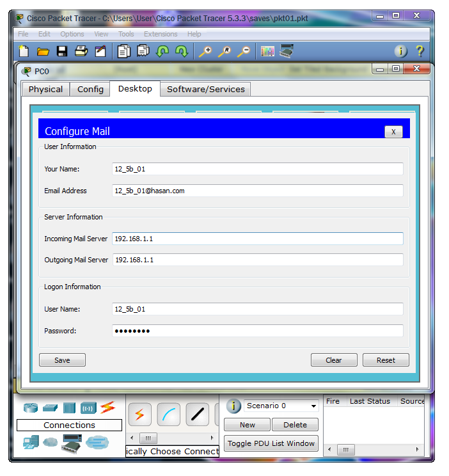Switch to the Config tab
The height and width of the screenshot is (476, 449).
(90, 90)
